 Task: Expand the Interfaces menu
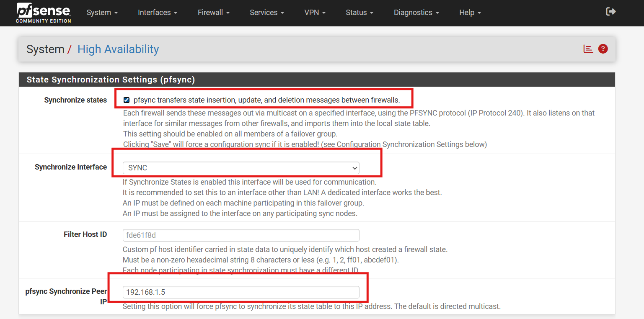tap(158, 13)
